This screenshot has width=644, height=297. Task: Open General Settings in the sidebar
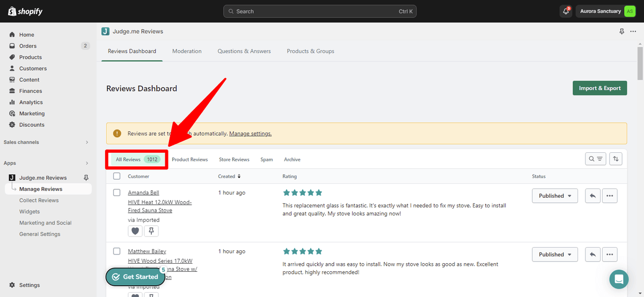[40, 234]
